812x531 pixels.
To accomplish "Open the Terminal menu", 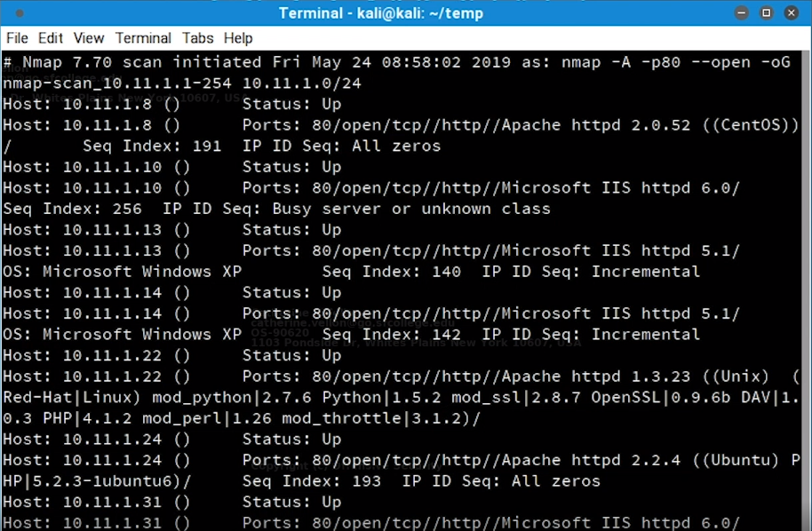I will point(143,38).
